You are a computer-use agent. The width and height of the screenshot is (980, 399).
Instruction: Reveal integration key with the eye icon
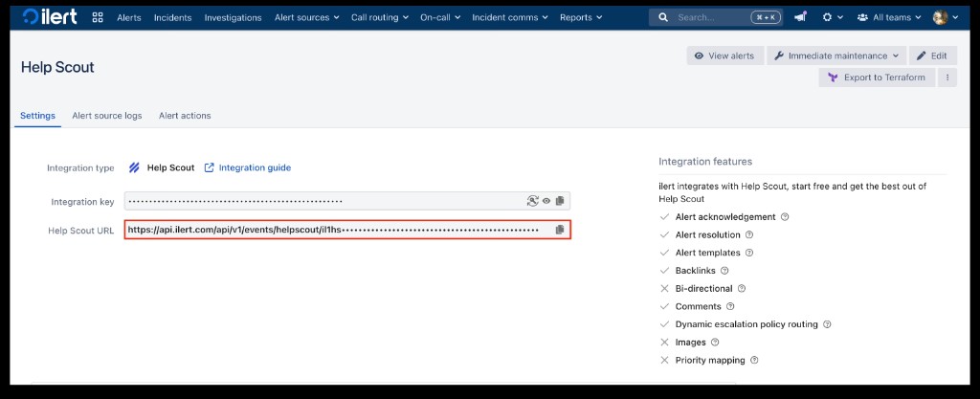coord(546,201)
